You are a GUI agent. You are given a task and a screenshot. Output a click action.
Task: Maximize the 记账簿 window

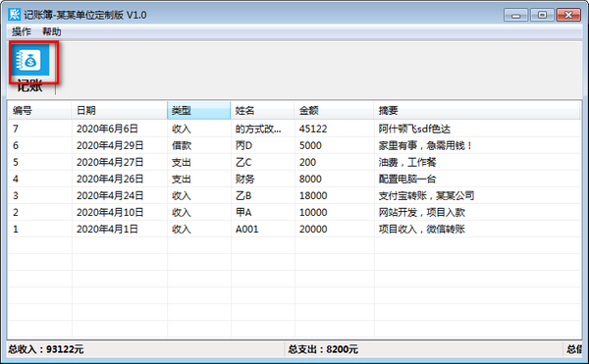(542, 15)
